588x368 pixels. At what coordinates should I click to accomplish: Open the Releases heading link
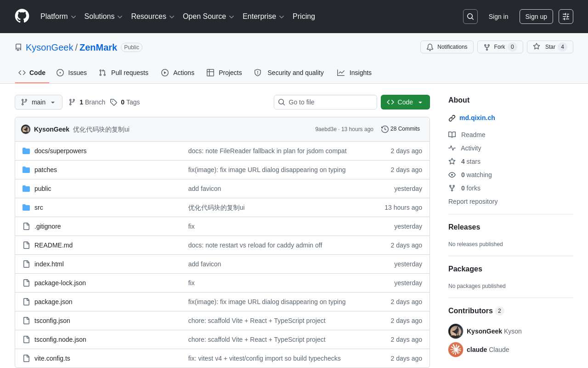[464, 227]
